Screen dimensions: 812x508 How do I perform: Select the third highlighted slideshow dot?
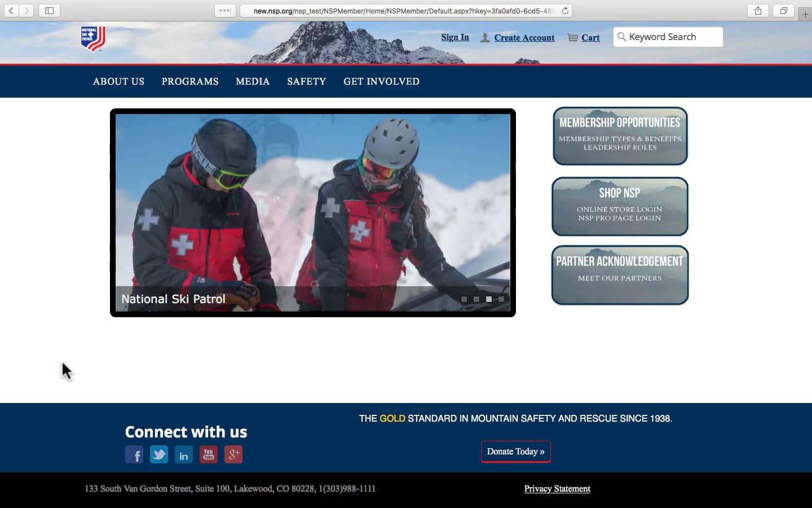tap(489, 299)
